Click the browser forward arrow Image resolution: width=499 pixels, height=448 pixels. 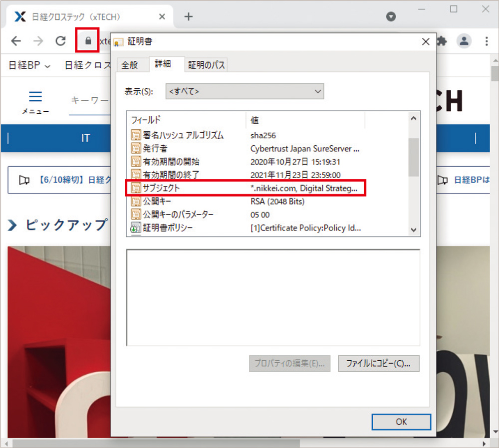pyautogui.click(x=38, y=41)
